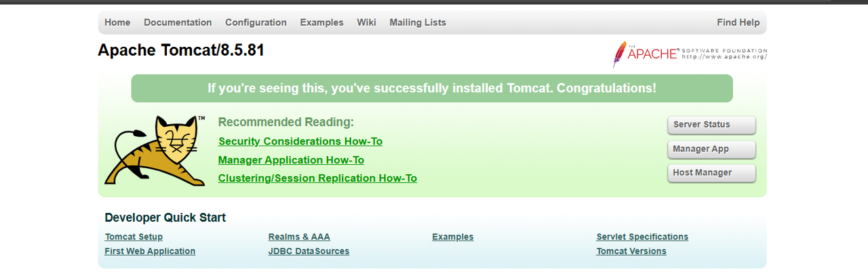Read the Manager Application How-To link
Image resolution: width=868 pixels, height=276 pixels.
coord(291,160)
